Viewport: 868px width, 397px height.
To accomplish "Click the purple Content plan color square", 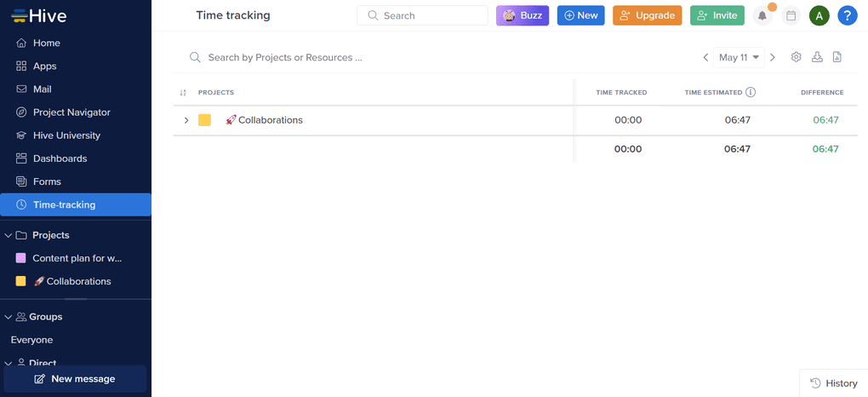I will (x=21, y=258).
